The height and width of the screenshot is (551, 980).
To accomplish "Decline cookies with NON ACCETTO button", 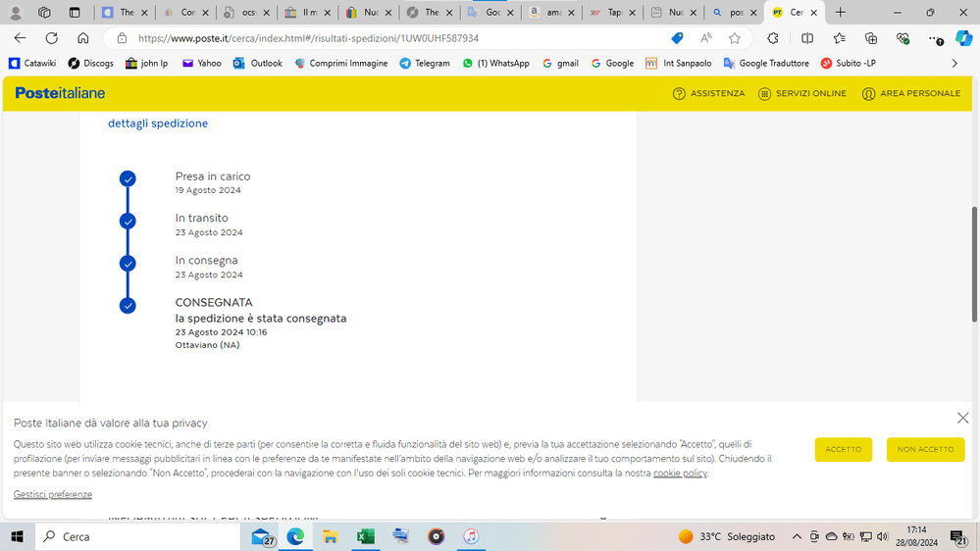I will [926, 449].
